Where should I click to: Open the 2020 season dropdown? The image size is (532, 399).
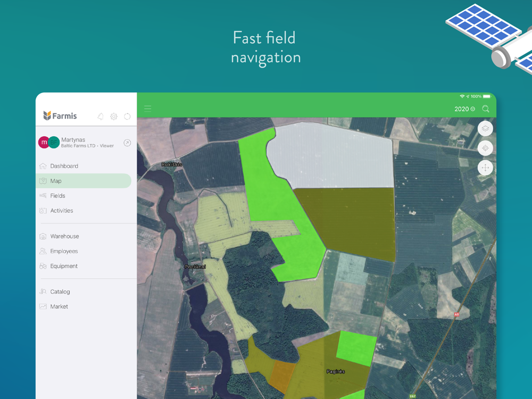464,109
